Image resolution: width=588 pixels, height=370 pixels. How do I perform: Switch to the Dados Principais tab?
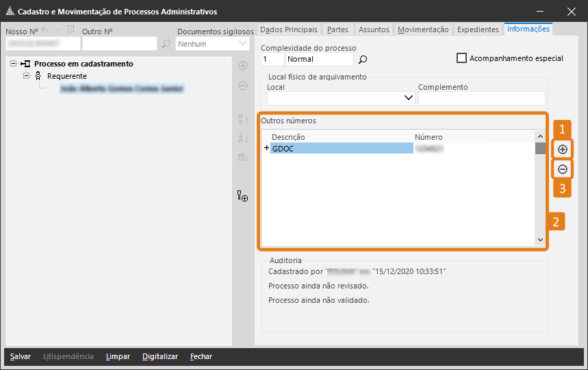click(289, 29)
